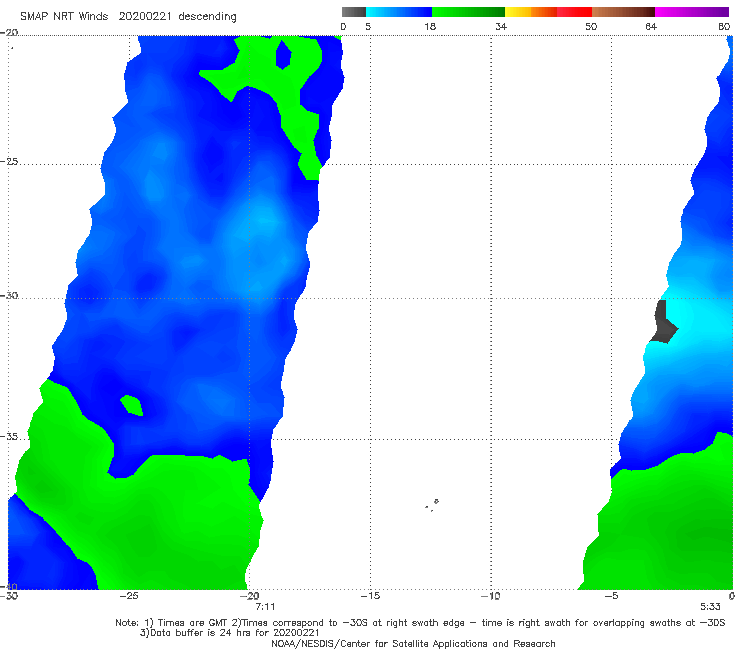
Task: Click the red segment of the color bar
Action: click(x=574, y=12)
